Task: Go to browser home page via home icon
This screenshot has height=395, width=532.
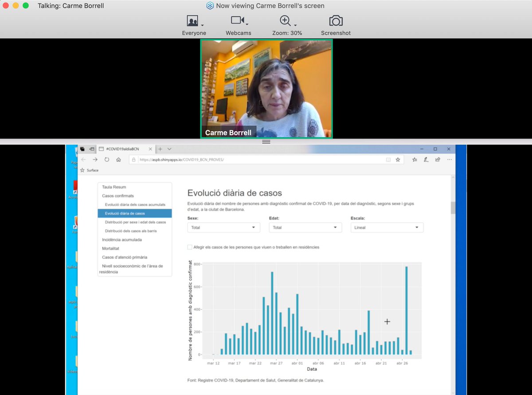Action: coord(118,159)
